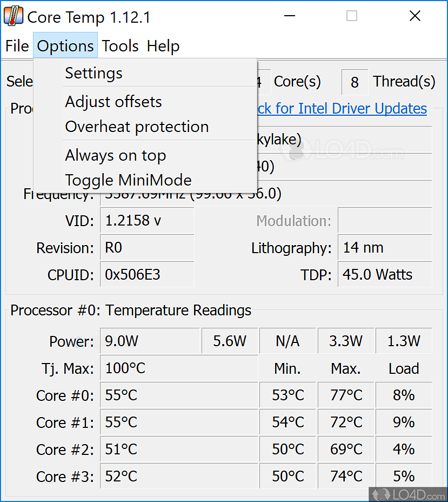Close the Core Temp window
The image size is (448, 502).
(x=415, y=16)
